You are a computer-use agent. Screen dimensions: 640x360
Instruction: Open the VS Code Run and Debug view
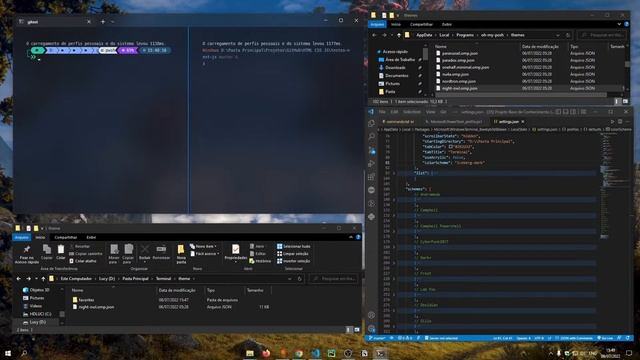[x=371, y=164]
